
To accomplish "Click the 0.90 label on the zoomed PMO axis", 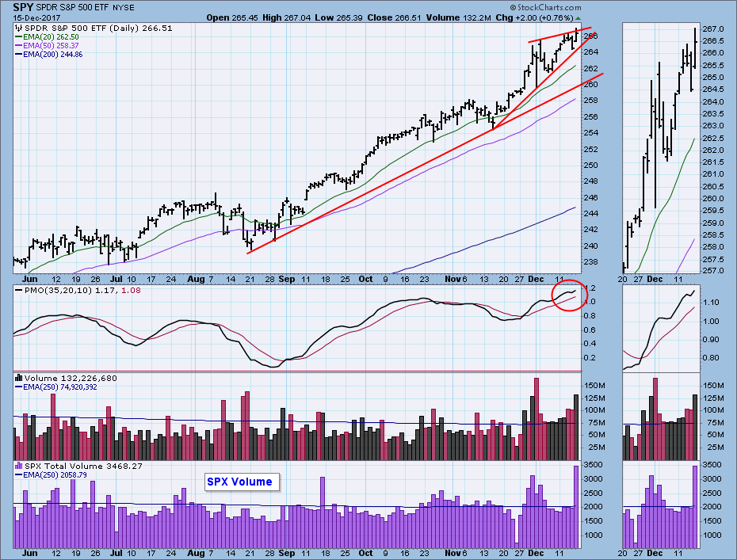I will (x=712, y=340).
